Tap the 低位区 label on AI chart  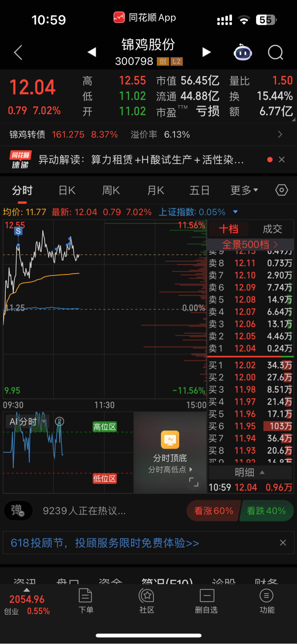(x=104, y=479)
